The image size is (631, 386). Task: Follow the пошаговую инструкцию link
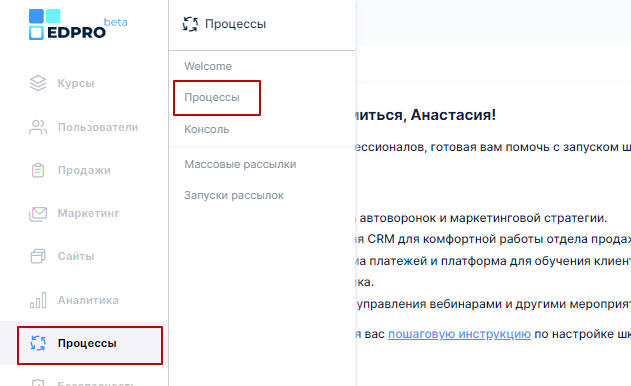pyautogui.click(x=459, y=334)
